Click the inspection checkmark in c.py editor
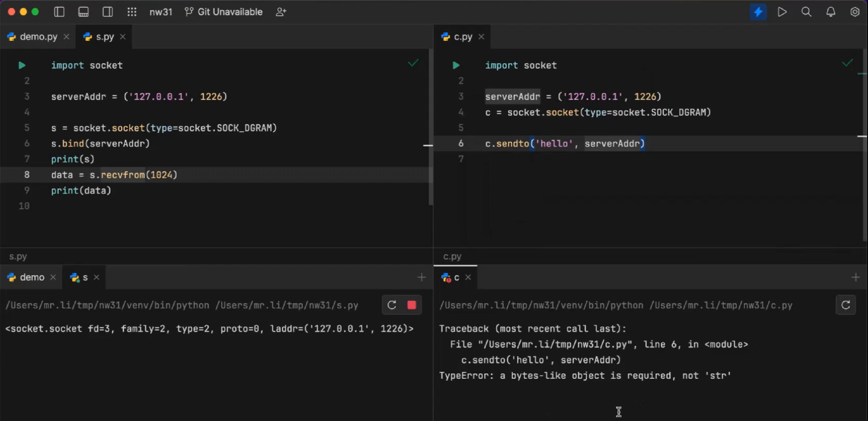 [x=847, y=63]
